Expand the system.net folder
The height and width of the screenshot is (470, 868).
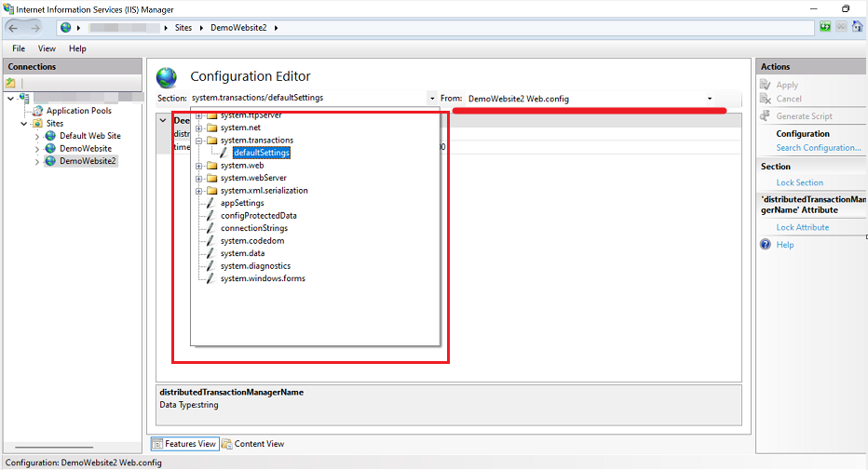pos(198,128)
